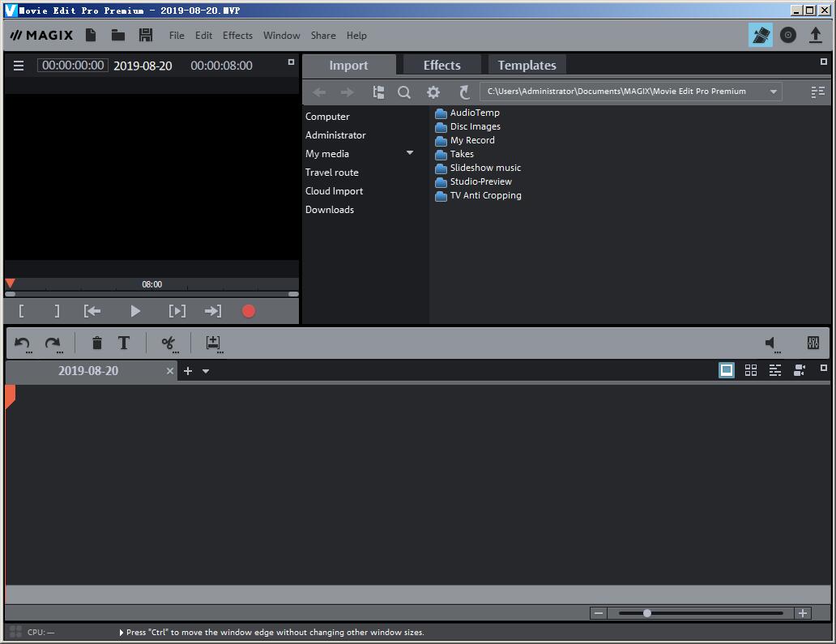
Task: Expand the My media dropdown arrow
Action: [409, 153]
